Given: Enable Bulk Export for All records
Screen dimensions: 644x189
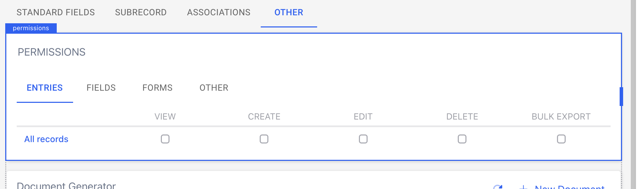Looking at the screenshot, I should click(x=561, y=139).
